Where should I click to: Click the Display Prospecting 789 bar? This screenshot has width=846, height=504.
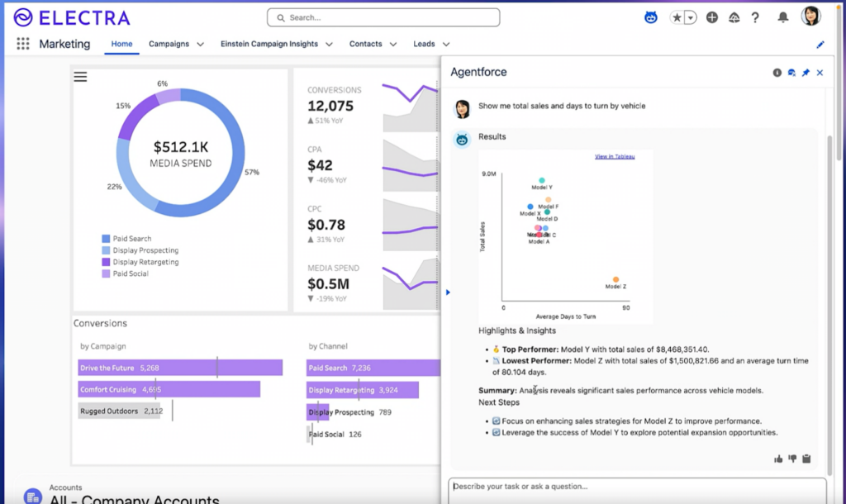point(317,411)
